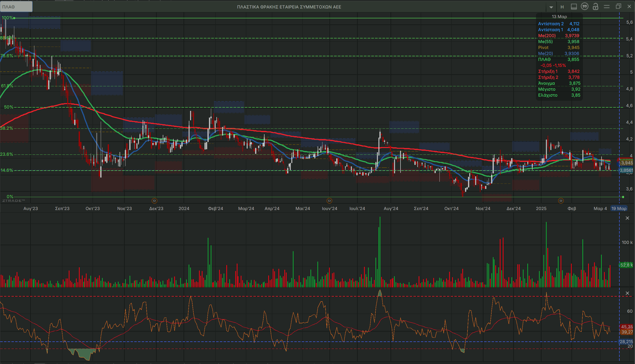Click the Με(20) moving average legend entry
The height and width of the screenshot is (364, 635).
click(x=559, y=54)
